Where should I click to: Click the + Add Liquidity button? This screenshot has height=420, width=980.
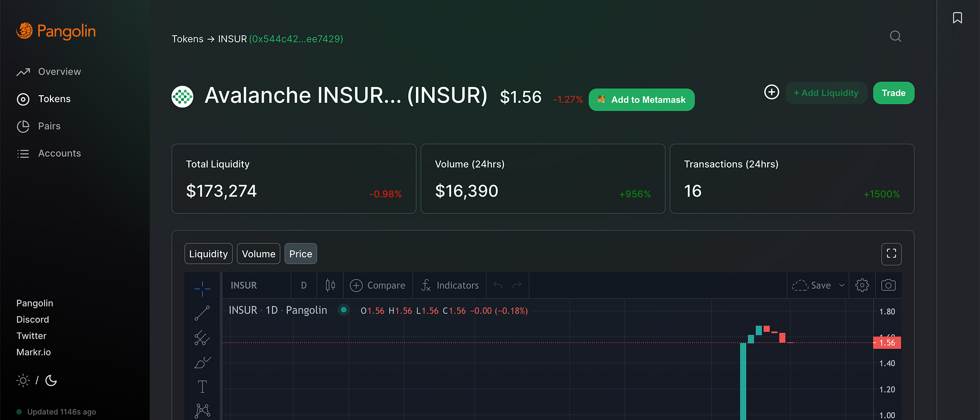coord(826,93)
